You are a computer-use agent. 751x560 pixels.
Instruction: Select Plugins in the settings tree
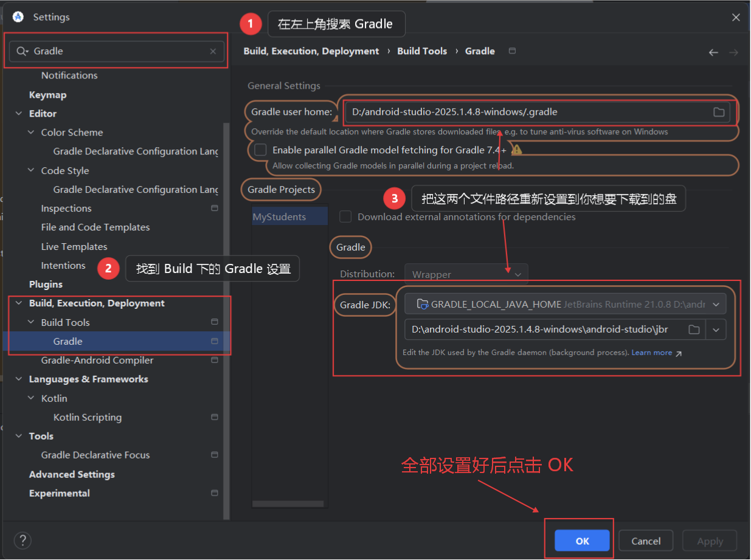click(x=46, y=284)
